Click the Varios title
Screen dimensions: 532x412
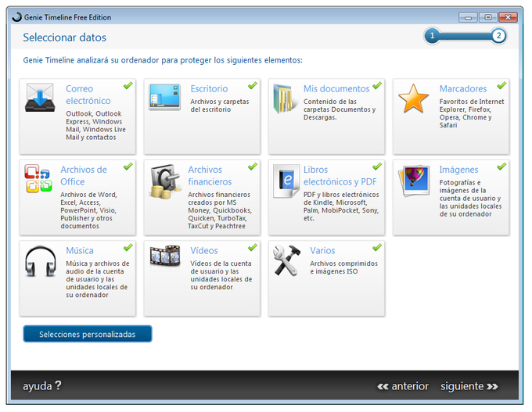[322, 251]
